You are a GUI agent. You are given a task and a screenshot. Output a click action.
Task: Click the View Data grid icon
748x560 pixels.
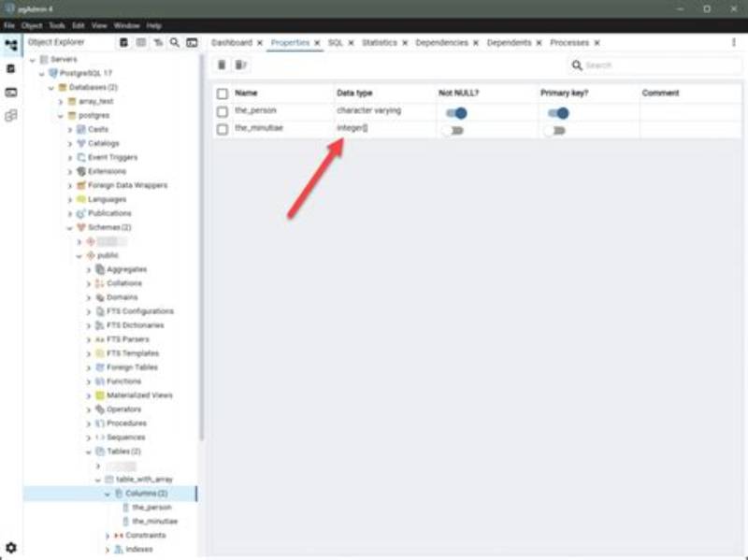tap(141, 42)
